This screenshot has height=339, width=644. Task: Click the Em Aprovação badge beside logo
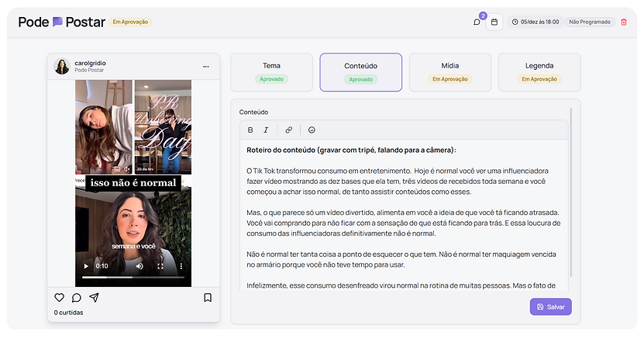[x=130, y=22]
